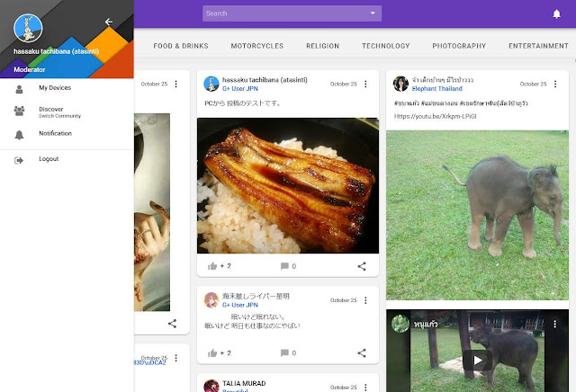Click TALIA MURAD's avatar
Viewport: 576px width, 392px height.
[211, 386]
